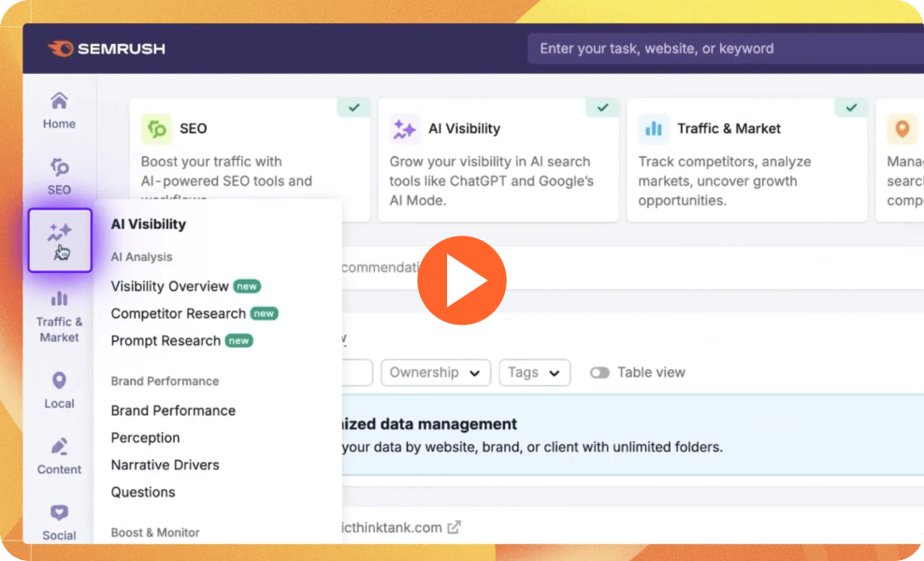Open Home from the sidebar
This screenshot has width=924, height=561.
click(59, 109)
